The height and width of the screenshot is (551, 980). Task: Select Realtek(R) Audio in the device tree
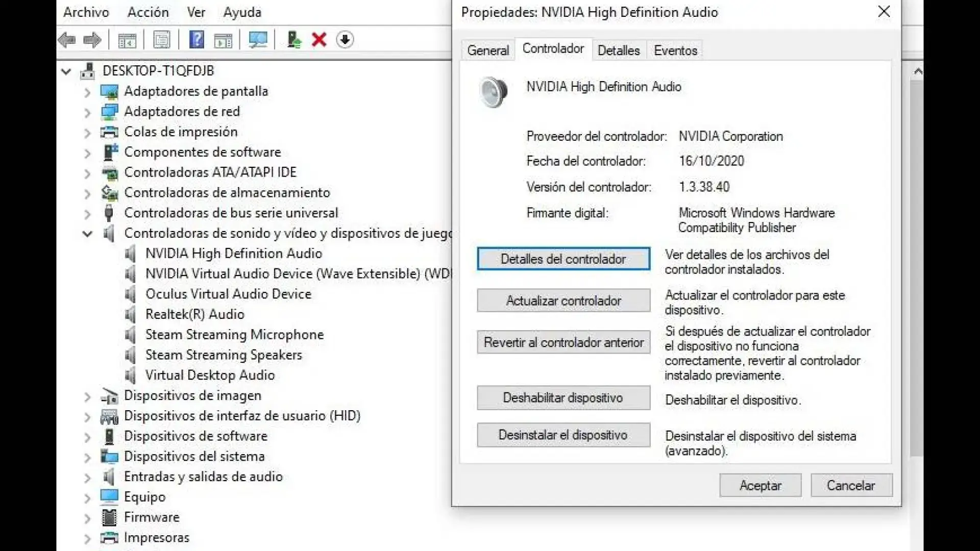(x=194, y=314)
